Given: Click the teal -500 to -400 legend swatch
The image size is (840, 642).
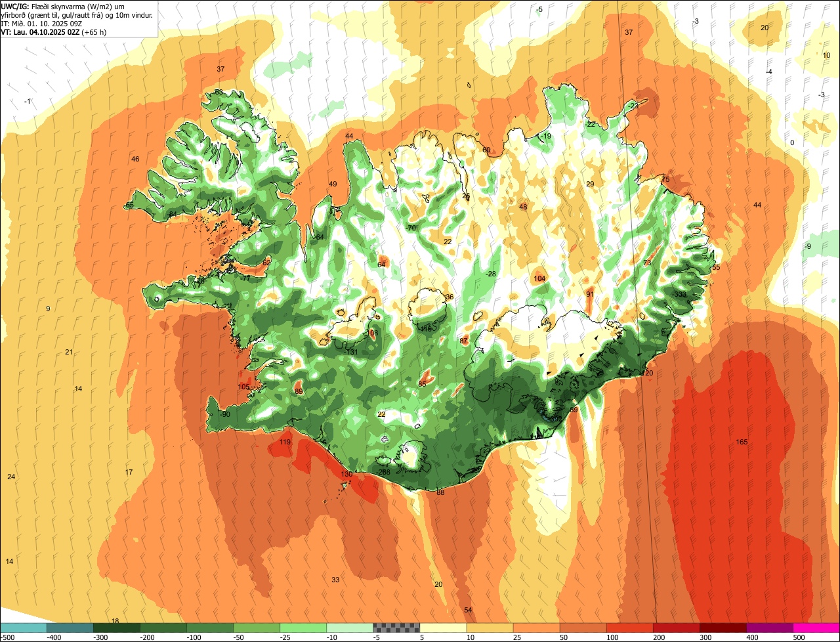Looking at the screenshot, I should 23,628.
